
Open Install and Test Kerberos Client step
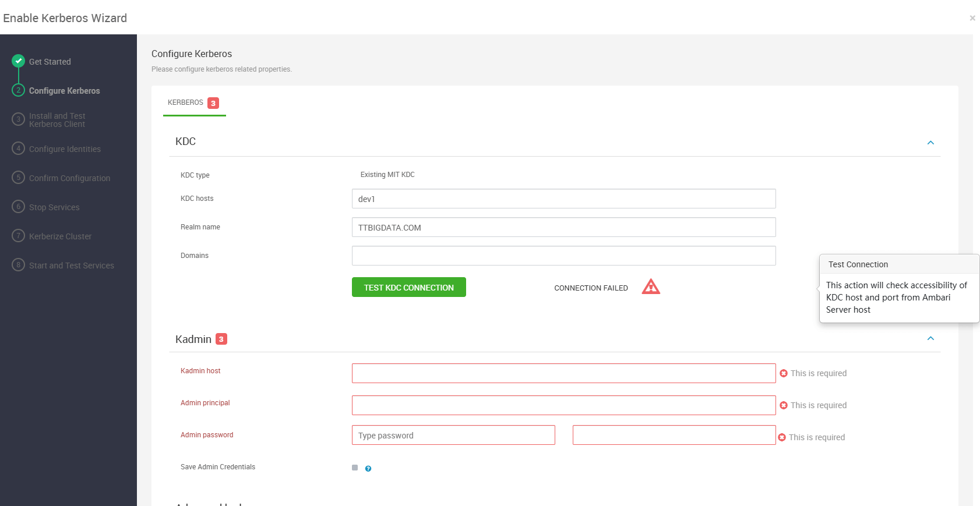pos(57,120)
